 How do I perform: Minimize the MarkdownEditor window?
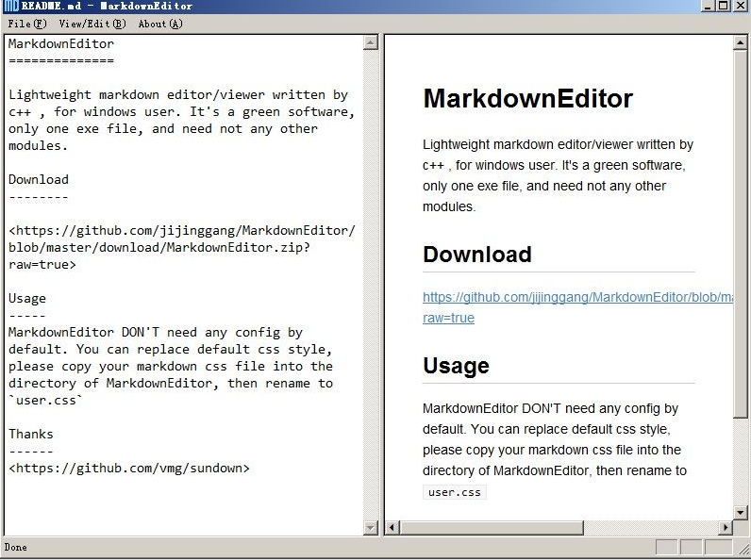[x=709, y=6]
